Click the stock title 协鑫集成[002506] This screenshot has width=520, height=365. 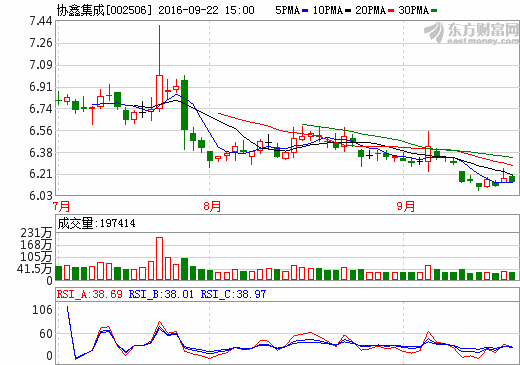click(x=104, y=10)
